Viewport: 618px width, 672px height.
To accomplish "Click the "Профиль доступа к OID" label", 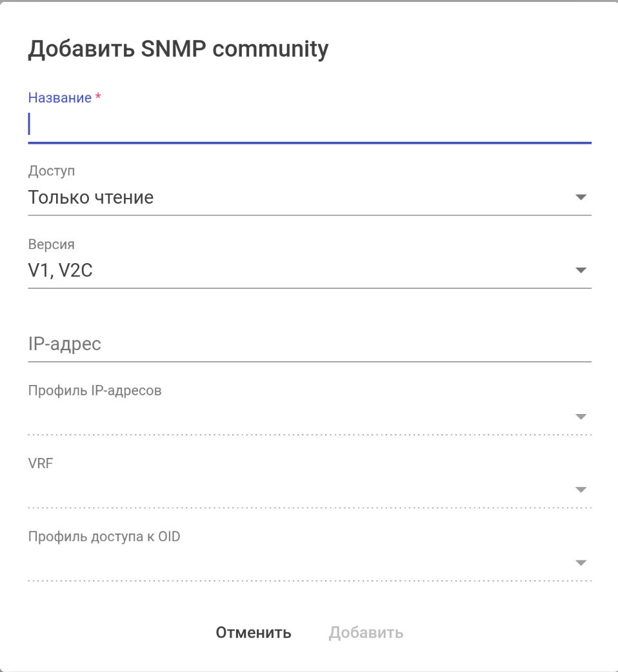I will point(105,537).
